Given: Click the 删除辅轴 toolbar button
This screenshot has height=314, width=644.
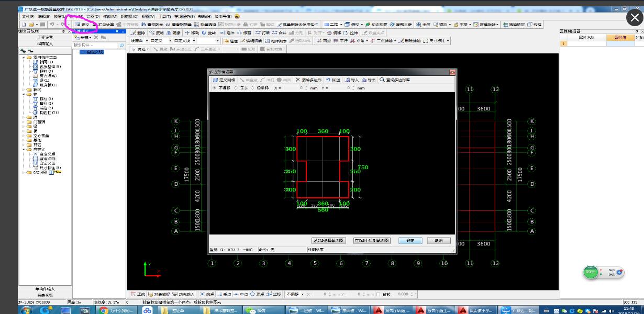Looking at the screenshot, I should coord(409,41).
